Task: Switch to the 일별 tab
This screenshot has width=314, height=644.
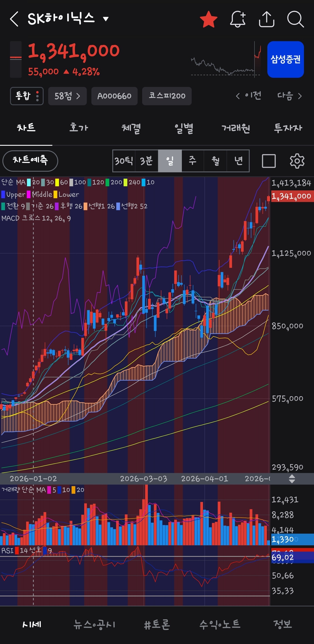Action: coord(184,128)
